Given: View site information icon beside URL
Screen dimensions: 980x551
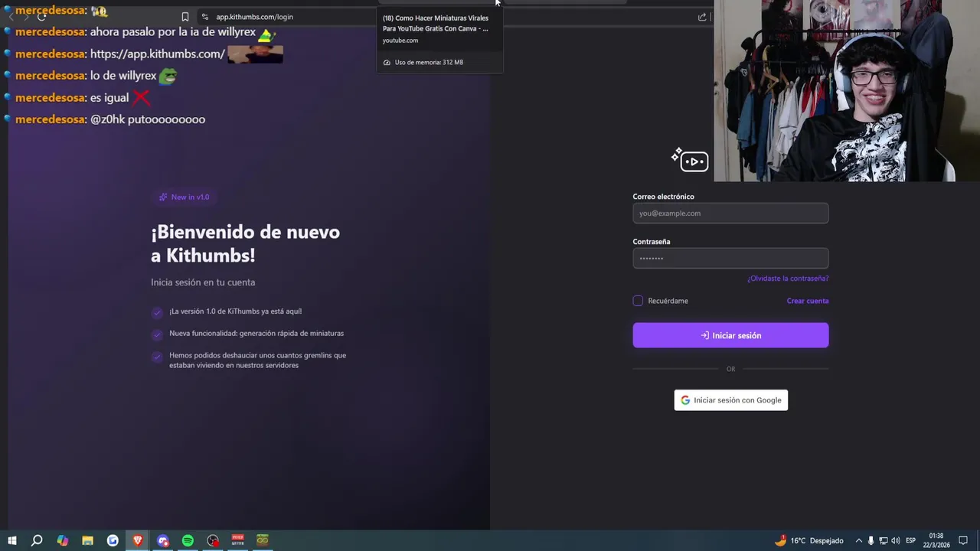Looking at the screenshot, I should point(204,17).
